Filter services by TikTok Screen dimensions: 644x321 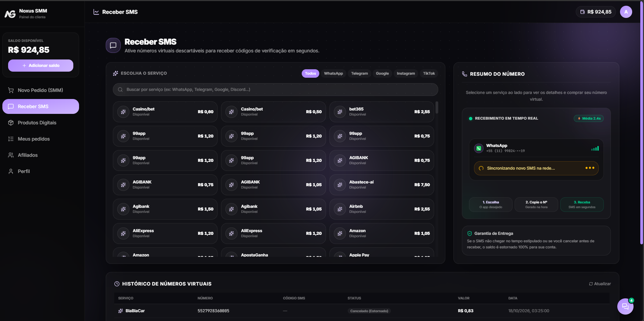pos(429,73)
